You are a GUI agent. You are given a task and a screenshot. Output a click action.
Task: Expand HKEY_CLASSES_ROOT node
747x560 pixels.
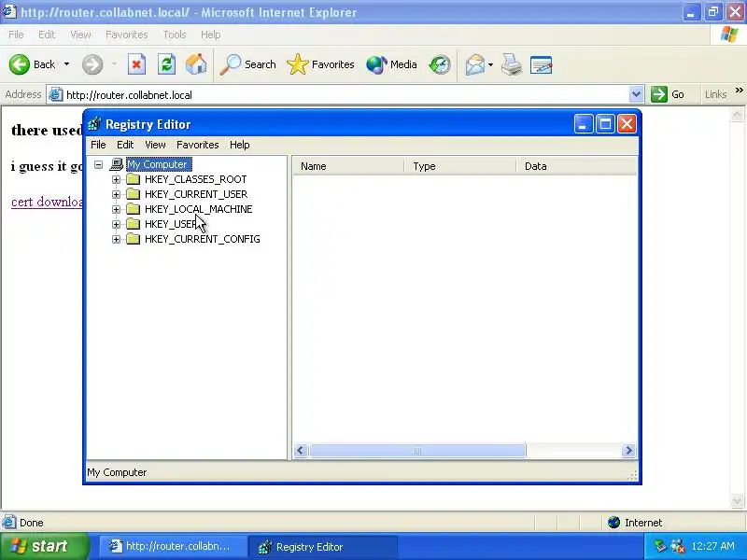(116, 179)
